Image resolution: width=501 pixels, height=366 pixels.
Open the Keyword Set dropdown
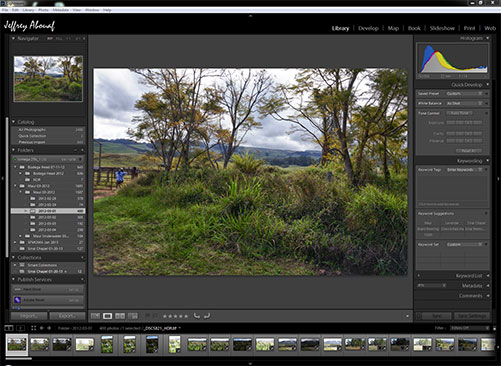464,244
